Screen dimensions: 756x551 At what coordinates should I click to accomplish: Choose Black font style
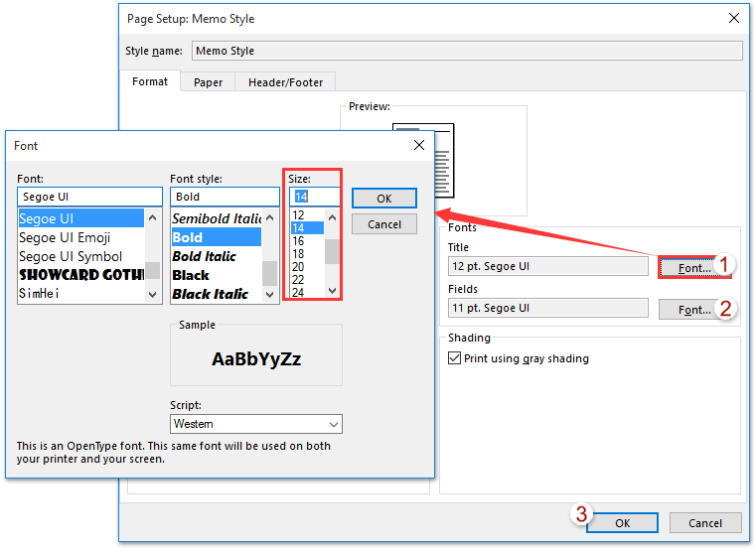[x=217, y=275]
